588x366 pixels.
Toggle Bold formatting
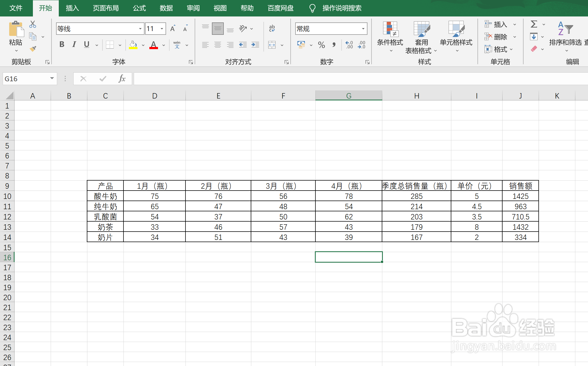62,45
